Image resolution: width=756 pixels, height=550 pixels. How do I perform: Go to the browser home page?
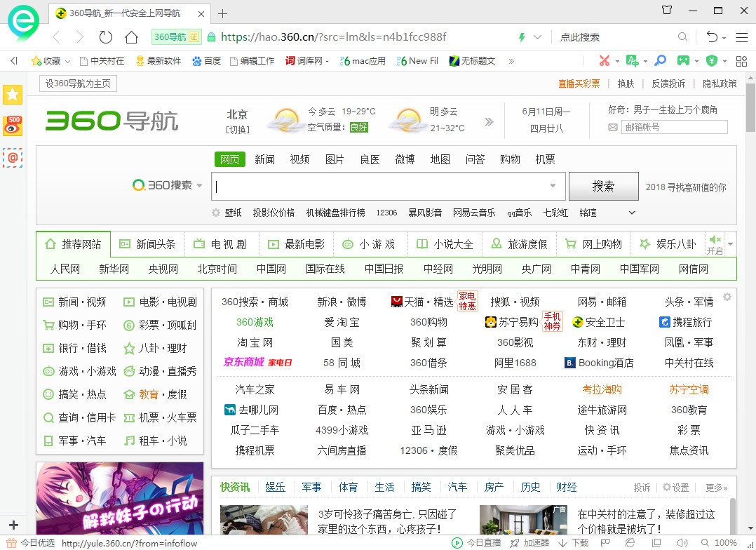click(x=131, y=37)
